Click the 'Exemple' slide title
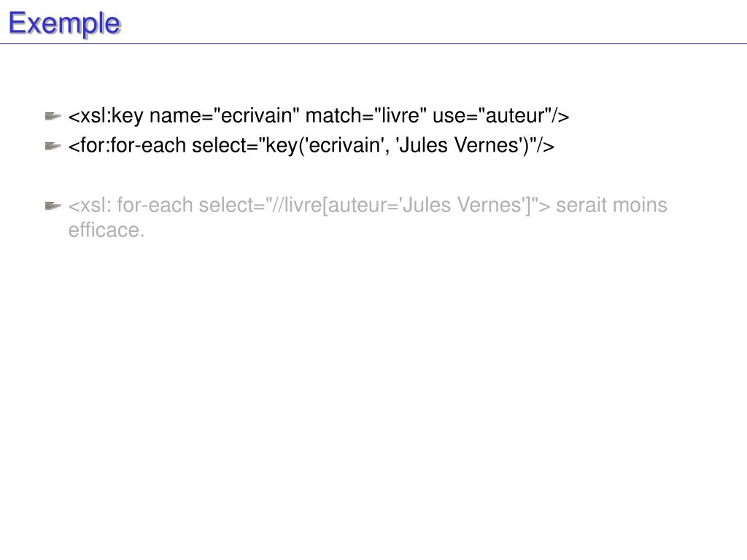Screen dimensions: 747x560 coord(64,23)
